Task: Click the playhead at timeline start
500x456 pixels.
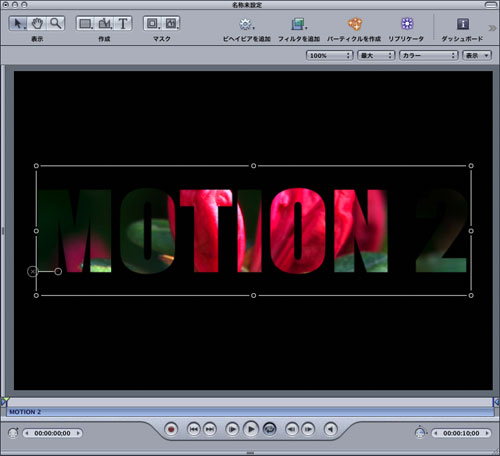Action: 5,401
